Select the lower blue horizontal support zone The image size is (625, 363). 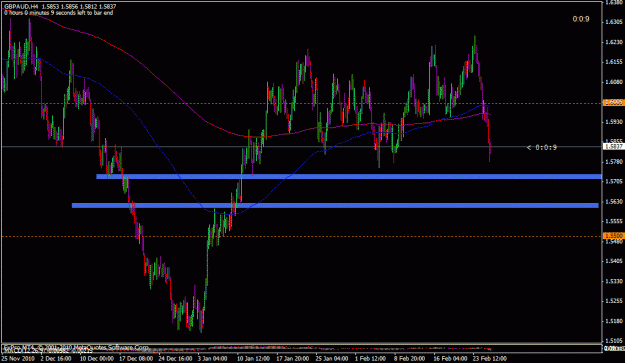[x=335, y=206]
